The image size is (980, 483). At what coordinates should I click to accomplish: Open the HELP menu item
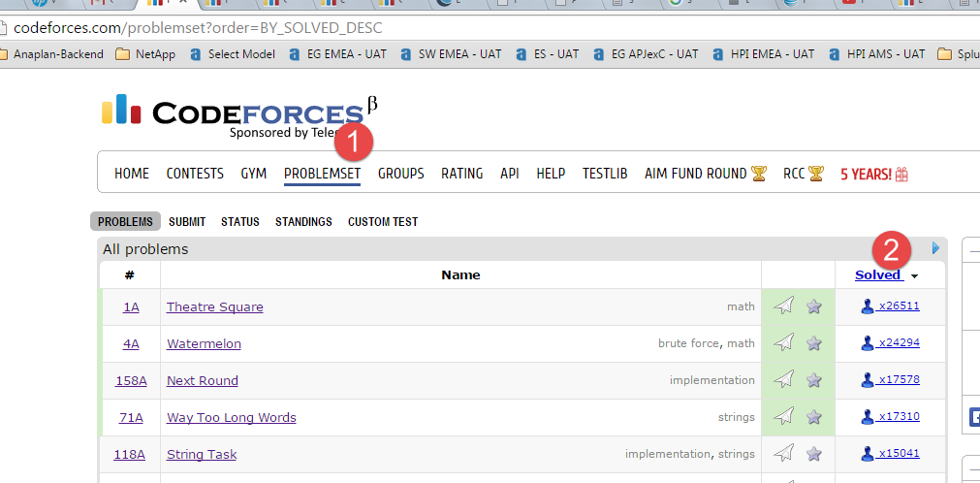552,174
